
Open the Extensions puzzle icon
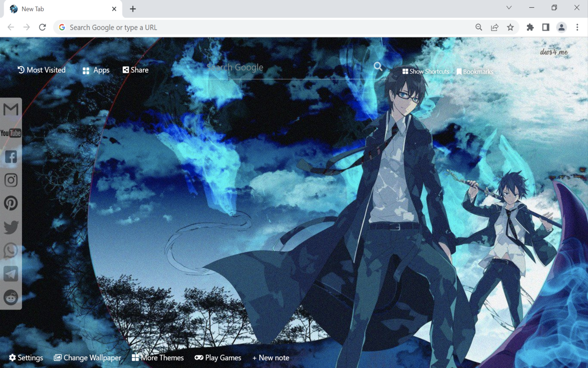pyautogui.click(x=530, y=27)
